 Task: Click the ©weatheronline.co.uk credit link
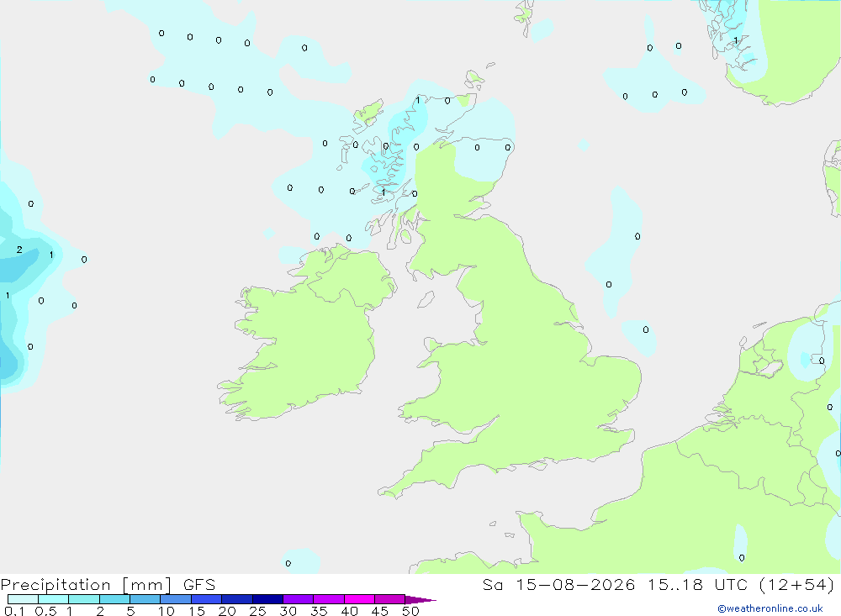pyautogui.click(x=770, y=608)
